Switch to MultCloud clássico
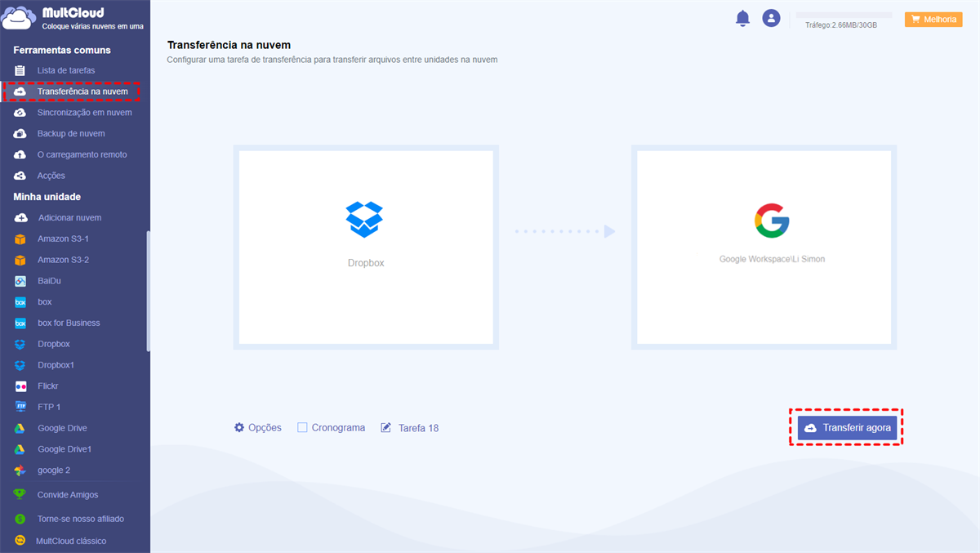This screenshot has width=980, height=553. tap(71, 541)
